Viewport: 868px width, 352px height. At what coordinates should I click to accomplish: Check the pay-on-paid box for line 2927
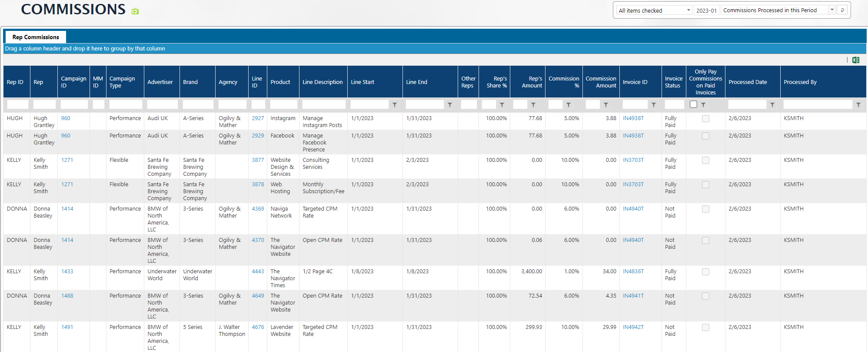coord(705,119)
